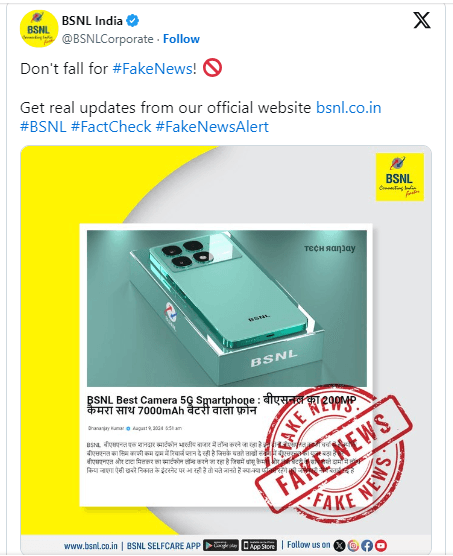
Task: Click the YouTube icon in footer
Action: pos(381,545)
